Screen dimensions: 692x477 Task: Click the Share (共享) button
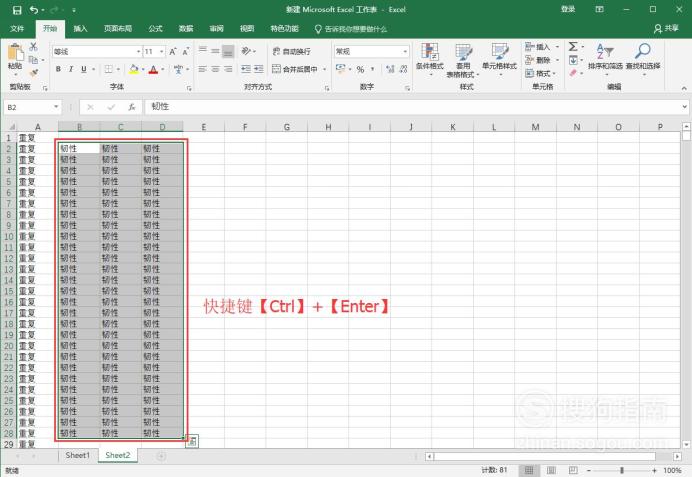666,29
